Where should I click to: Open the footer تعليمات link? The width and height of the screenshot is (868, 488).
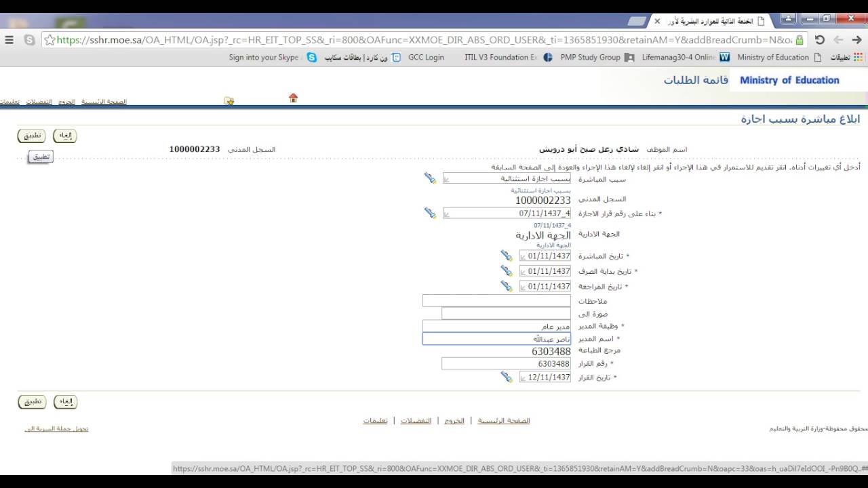375,421
